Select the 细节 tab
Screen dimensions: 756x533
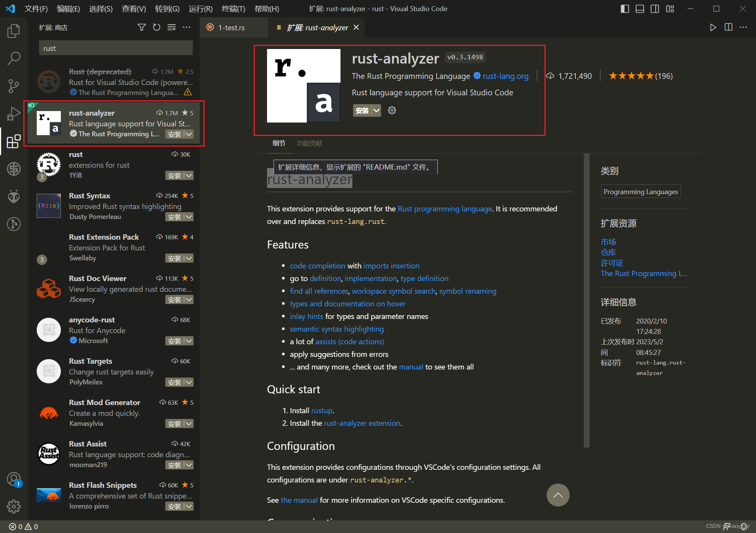pyautogui.click(x=279, y=143)
